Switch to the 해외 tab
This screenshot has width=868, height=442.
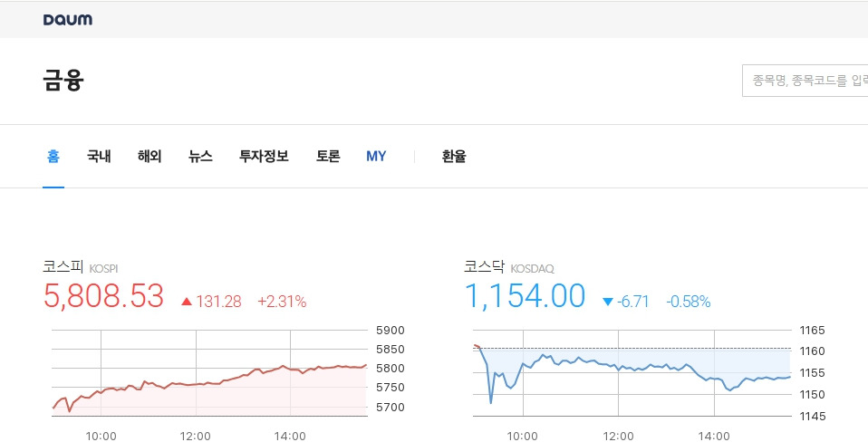click(x=149, y=157)
